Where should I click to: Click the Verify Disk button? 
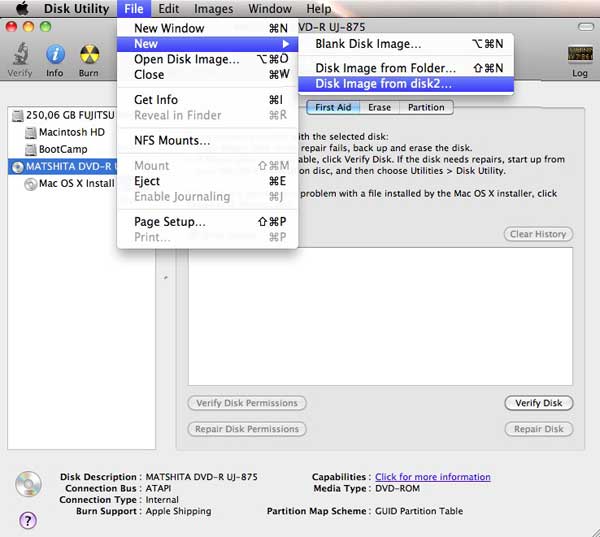tap(538, 403)
